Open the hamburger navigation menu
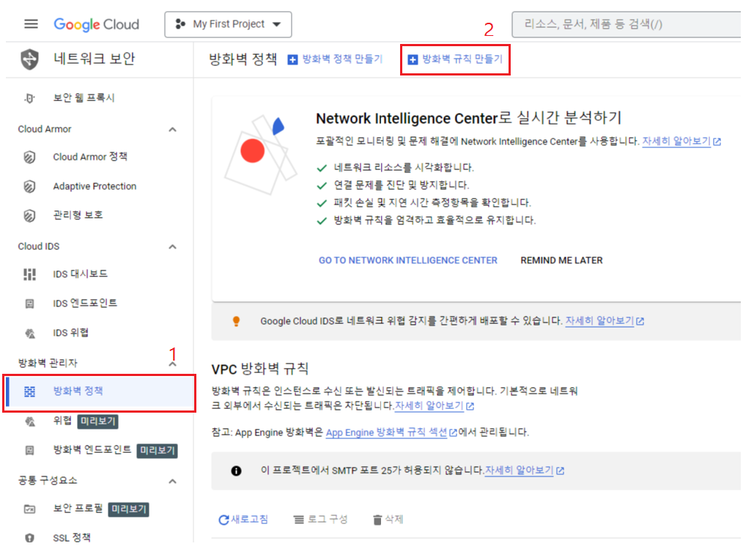Viewport: 754px width, 560px height. (31, 24)
